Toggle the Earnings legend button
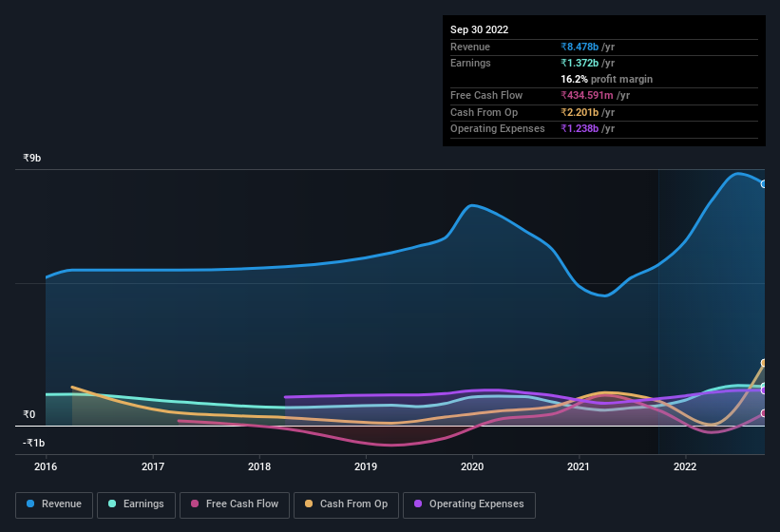This screenshot has height=532, width=780. point(136,504)
